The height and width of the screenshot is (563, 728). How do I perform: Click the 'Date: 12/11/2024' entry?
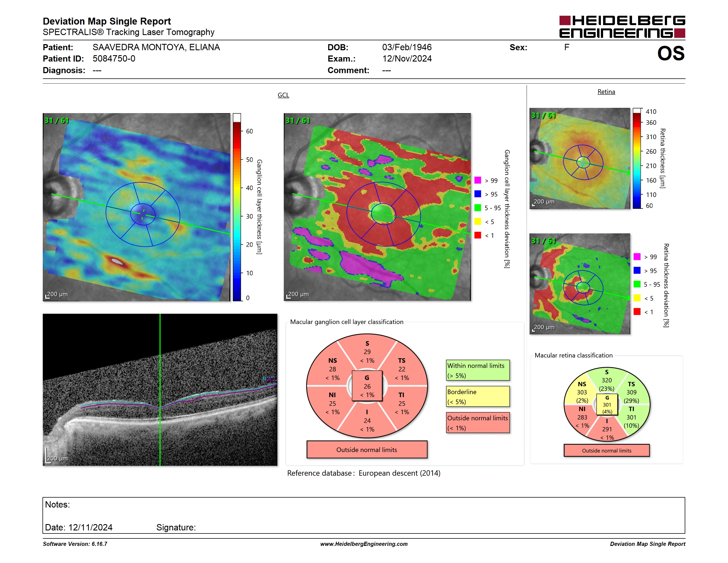coord(79,527)
